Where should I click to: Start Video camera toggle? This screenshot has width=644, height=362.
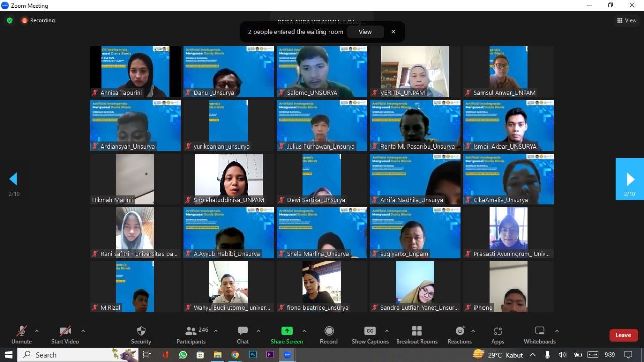(x=65, y=331)
